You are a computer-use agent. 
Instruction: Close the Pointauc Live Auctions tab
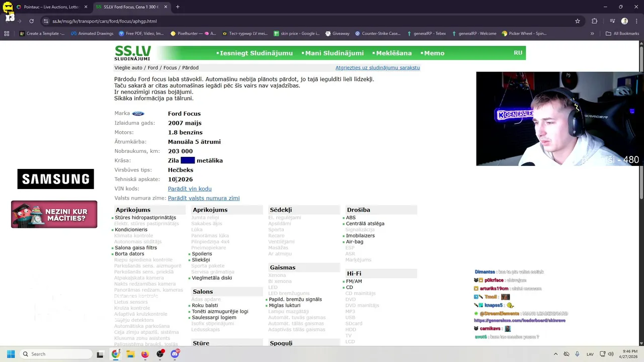click(x=86, y=7)
